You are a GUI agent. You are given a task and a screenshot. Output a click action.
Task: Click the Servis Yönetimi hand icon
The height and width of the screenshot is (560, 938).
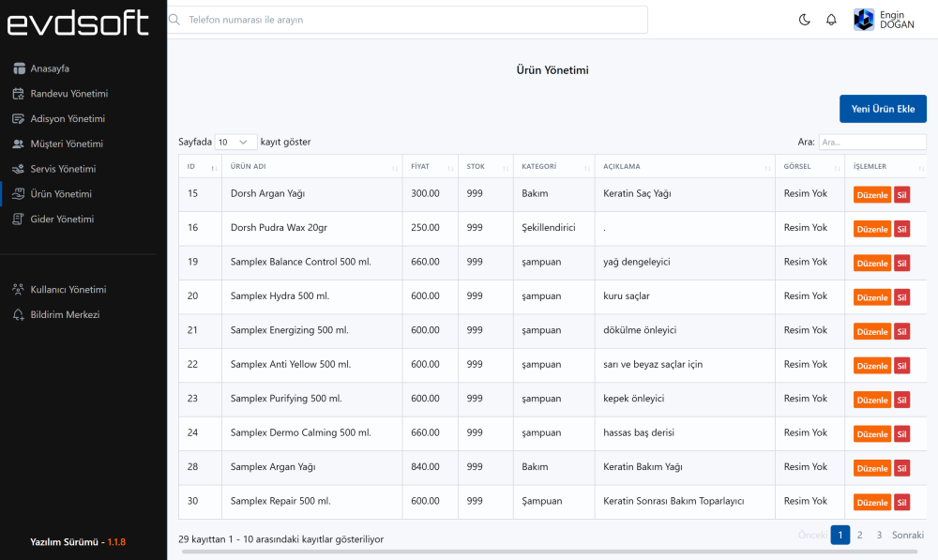coord(19,170)
